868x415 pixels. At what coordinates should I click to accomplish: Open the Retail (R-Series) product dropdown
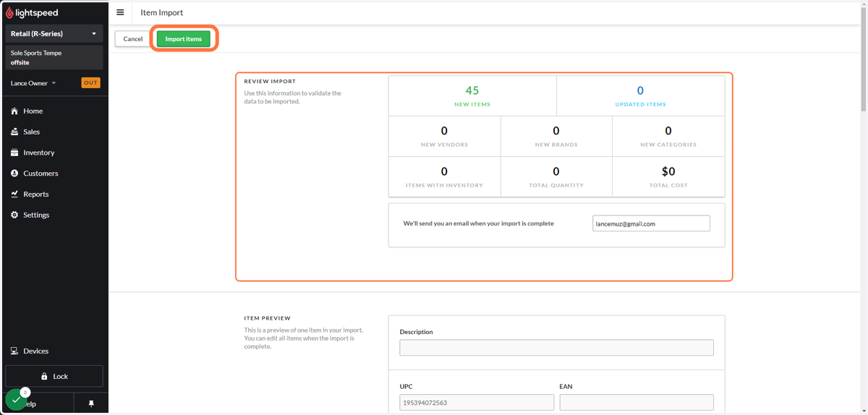tap(54, 34)
